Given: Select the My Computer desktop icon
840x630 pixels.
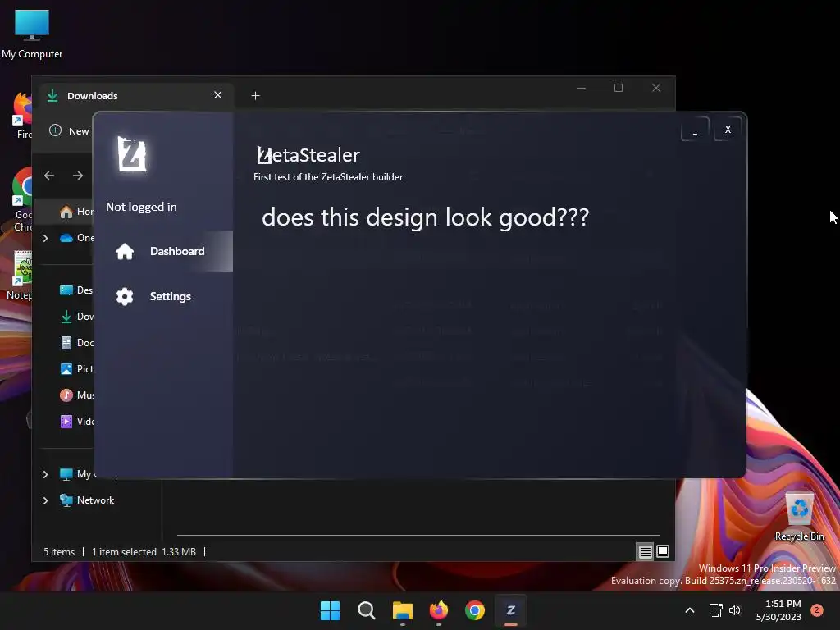Looking at the screenshot, I should tap(32, 34).
